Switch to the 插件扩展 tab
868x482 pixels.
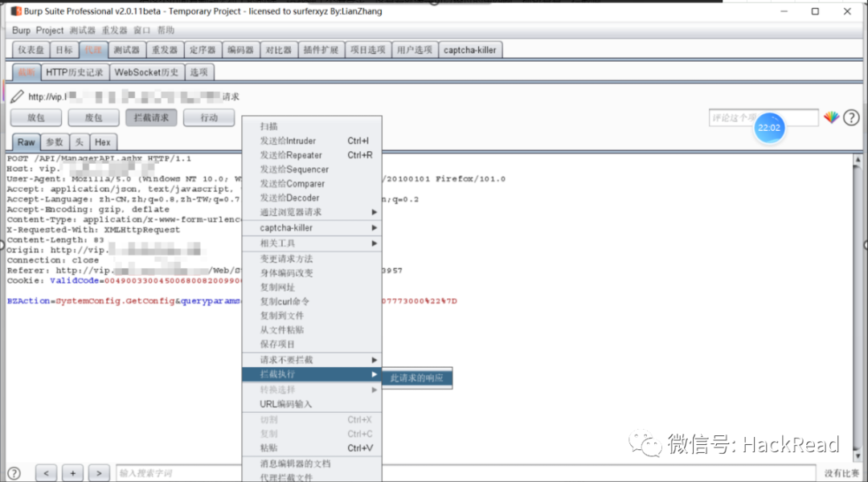321,50
